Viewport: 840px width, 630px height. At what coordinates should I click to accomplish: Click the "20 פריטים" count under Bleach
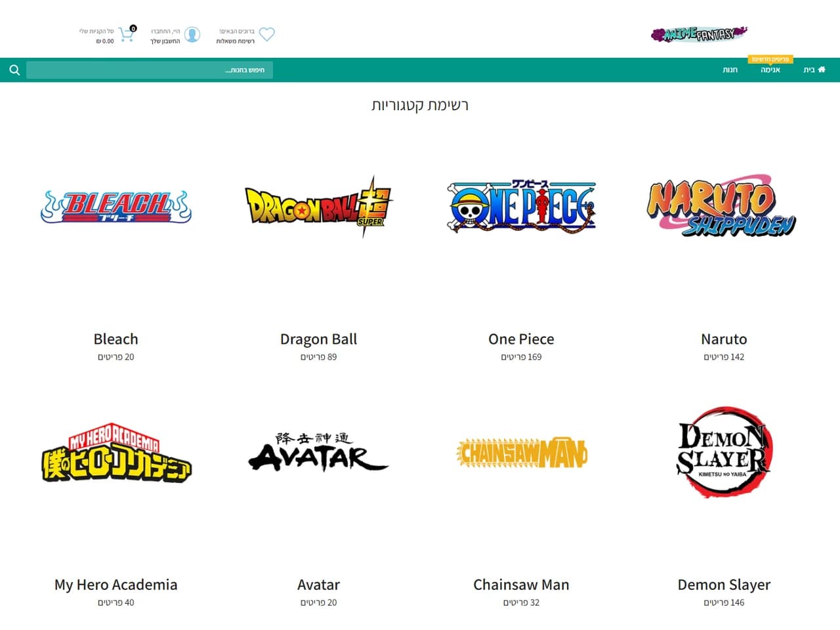click(116, 357)
